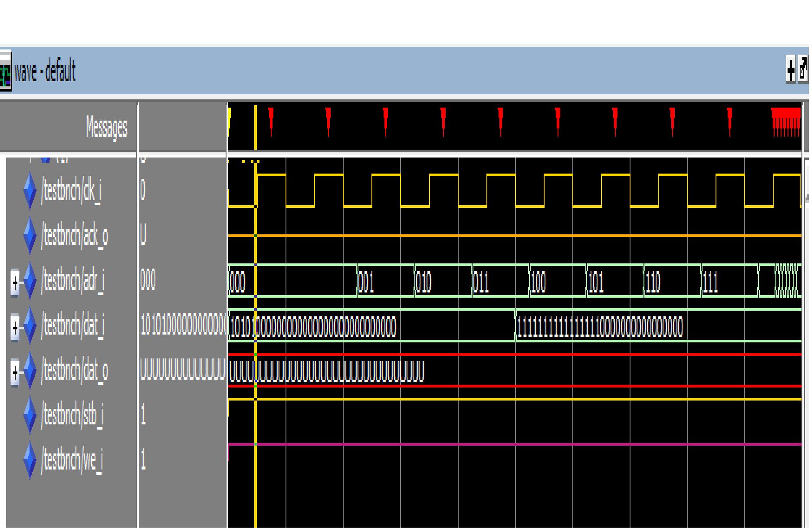Expand the /testbnch/dat_o bus signal
The width and height of the screenshot is (811, 532).
click(15, 371)
